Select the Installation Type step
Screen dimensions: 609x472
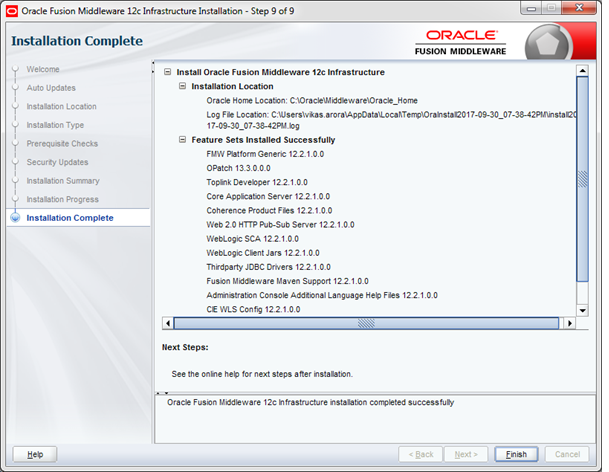55,125
